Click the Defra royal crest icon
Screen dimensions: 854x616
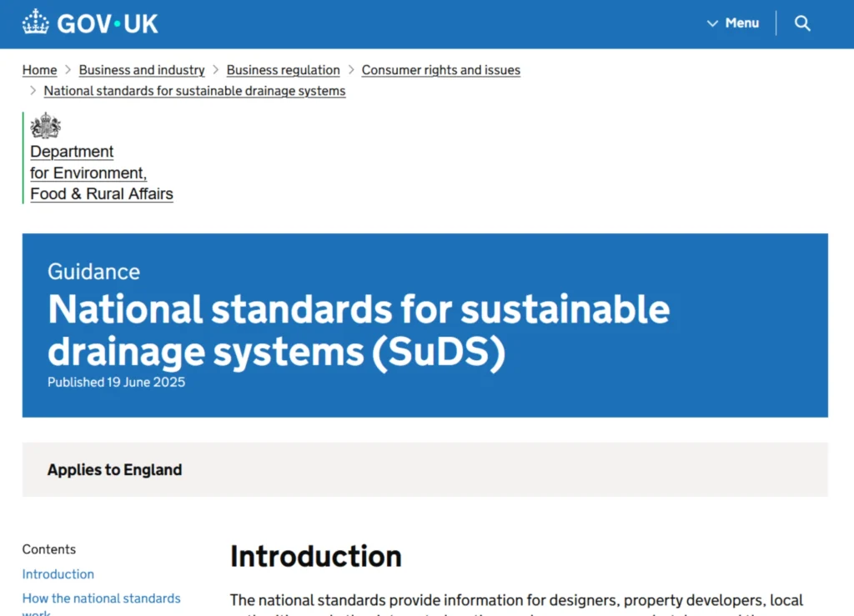pyautogui.click(x=46, y=126)
